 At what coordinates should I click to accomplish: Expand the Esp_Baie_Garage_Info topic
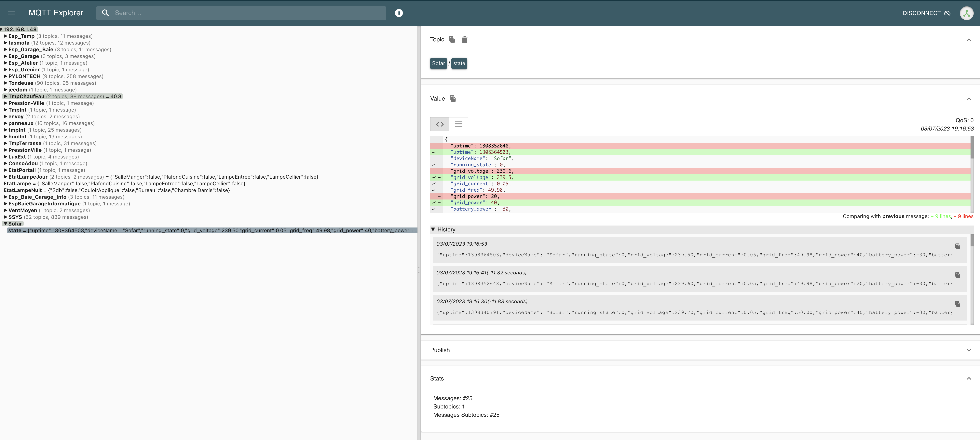tap(6, 197)
